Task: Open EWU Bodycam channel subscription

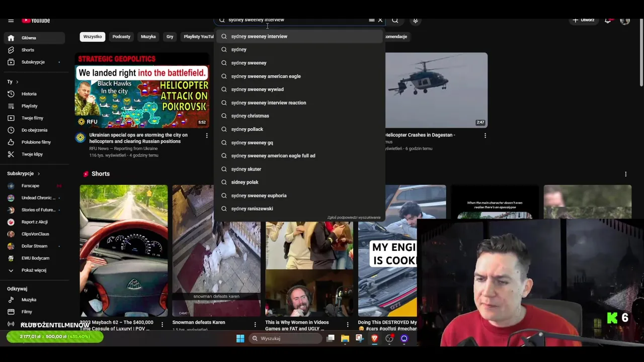Action: (34, 258)
